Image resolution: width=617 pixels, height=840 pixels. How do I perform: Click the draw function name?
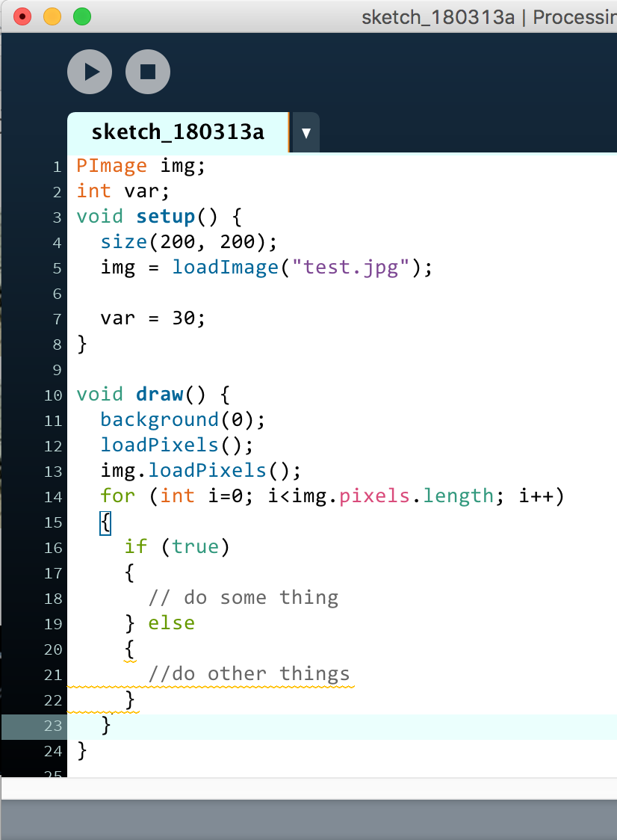159,394
